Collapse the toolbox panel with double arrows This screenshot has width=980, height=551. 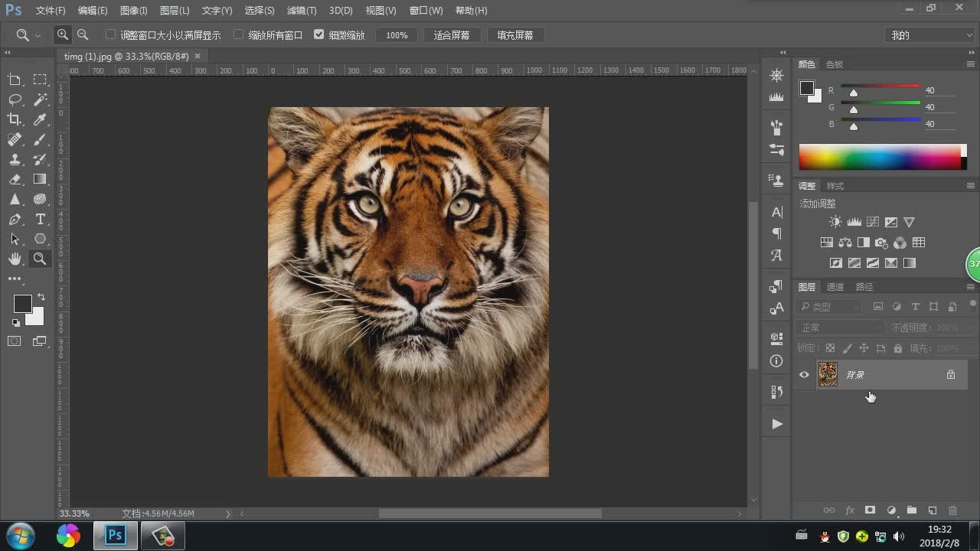(x=8, y=53)
